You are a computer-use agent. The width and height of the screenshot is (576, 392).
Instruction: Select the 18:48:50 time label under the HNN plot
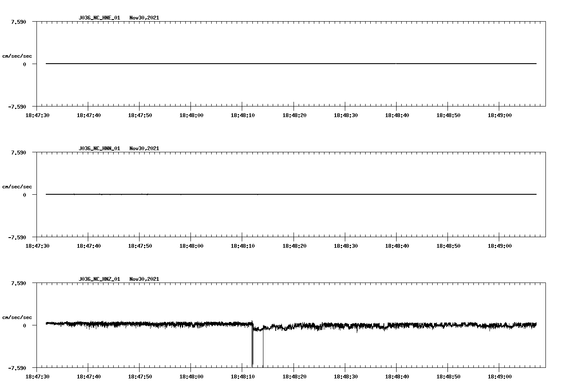(448, 246)
